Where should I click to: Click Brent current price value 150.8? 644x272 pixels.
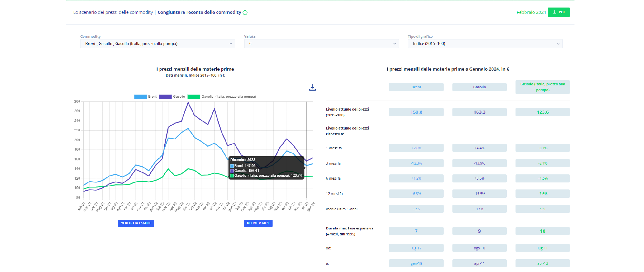tap(416, 112)
